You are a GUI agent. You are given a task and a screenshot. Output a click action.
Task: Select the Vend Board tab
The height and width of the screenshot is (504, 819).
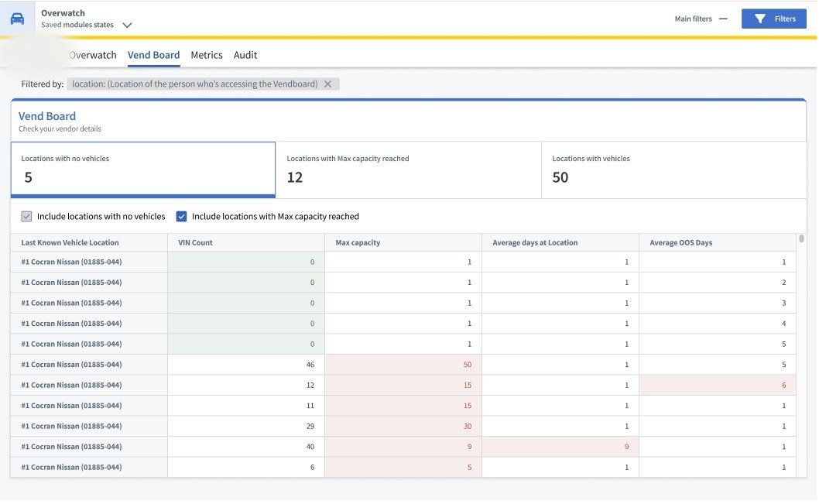pos(153,56)
